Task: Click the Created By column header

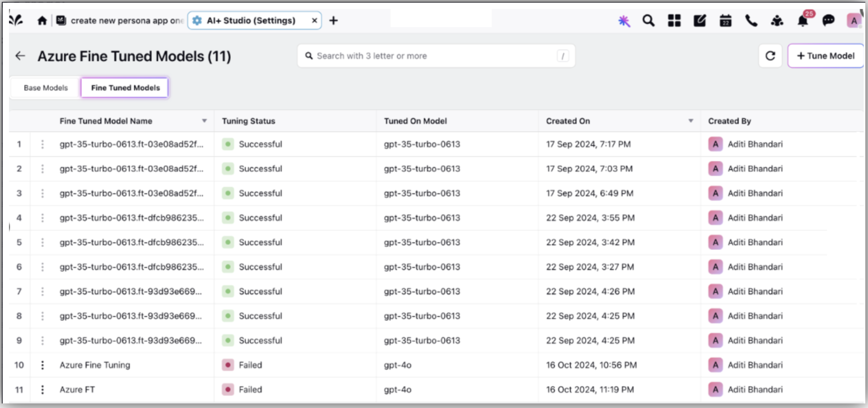Action: point(730,121)
